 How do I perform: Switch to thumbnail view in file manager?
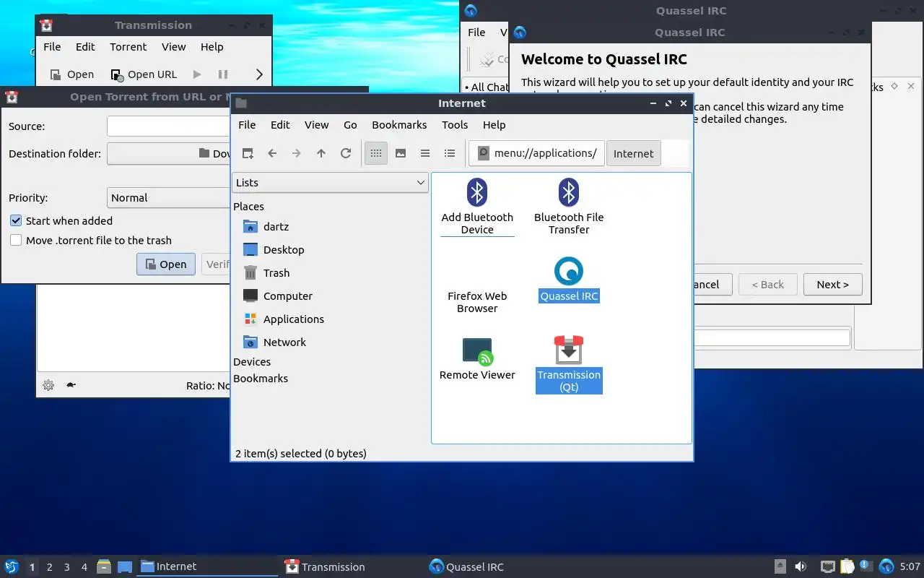click(401, 153)
